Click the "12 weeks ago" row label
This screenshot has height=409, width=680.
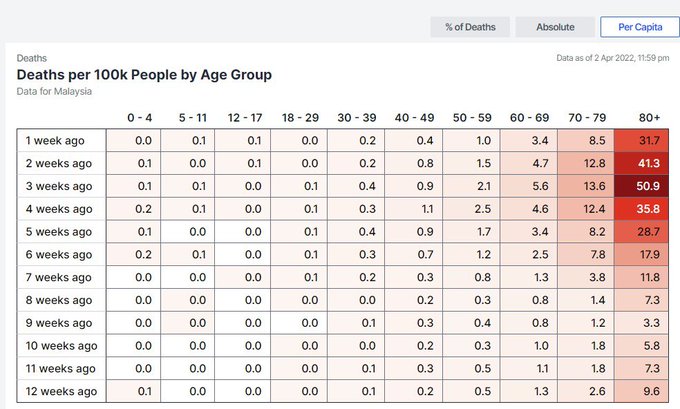click(62, 391)
